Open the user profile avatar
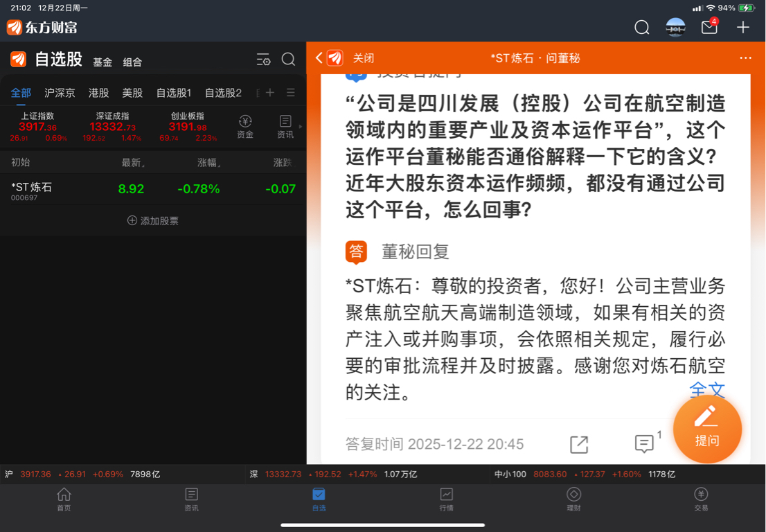The height and width of the screenshot is (532, 766). tap(676, 27)
